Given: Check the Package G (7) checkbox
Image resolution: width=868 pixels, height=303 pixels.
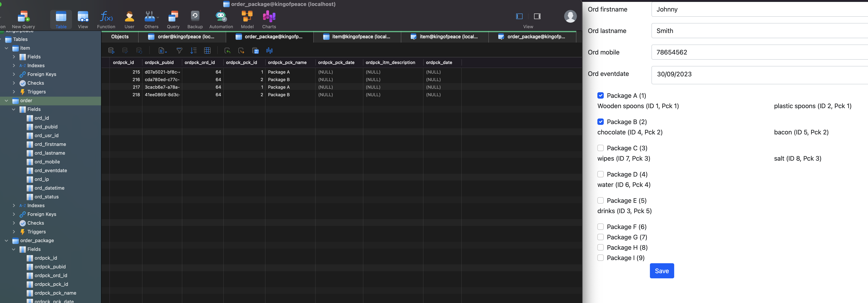Looking at the screenshot, I should click(x=601, y=237).
